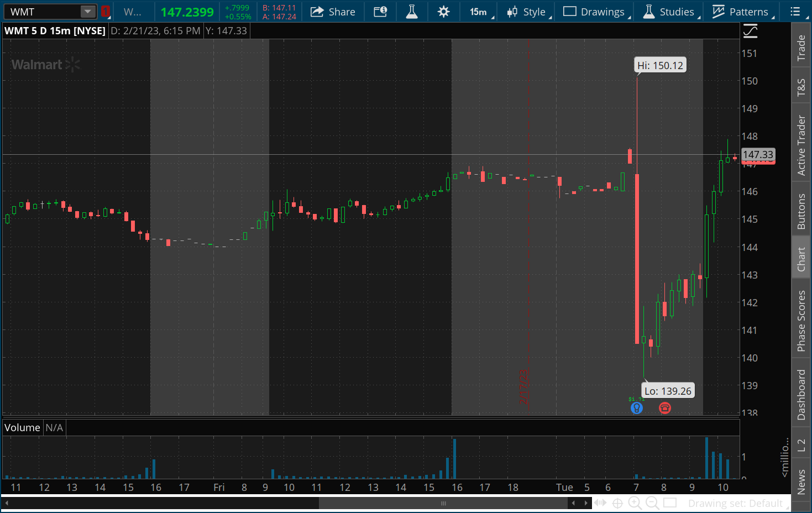
Task: Click the chart drawing toggle icon above the price axis
Action: pos(750,31)
